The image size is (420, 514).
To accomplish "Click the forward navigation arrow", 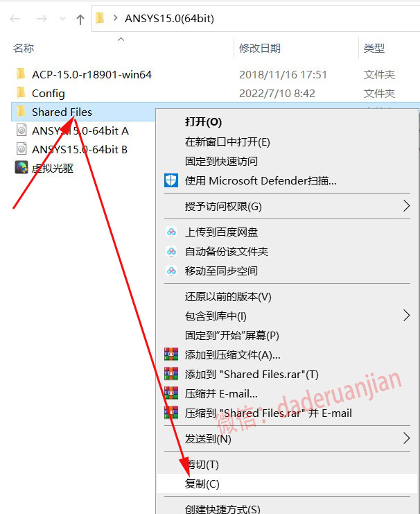I will click(42, 19).
